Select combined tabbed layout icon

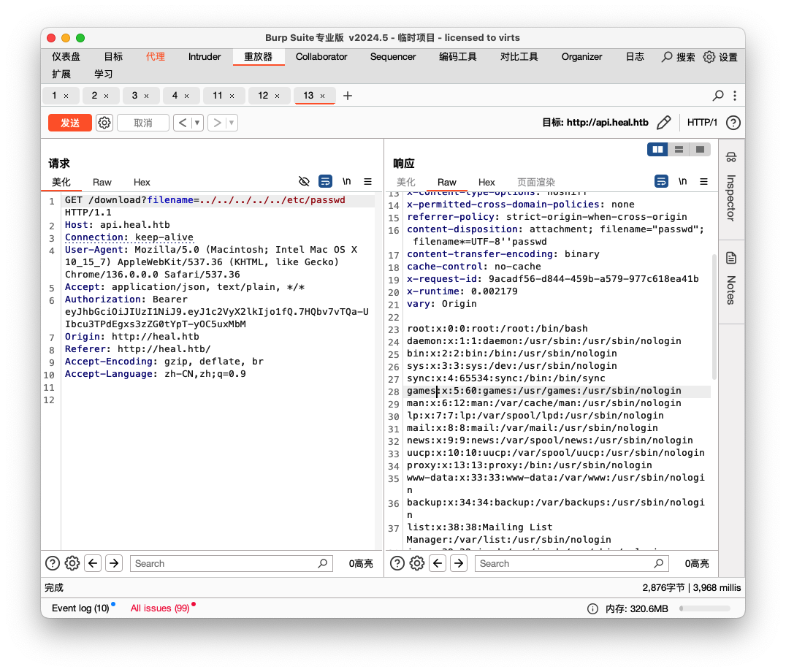click(701, 149)
